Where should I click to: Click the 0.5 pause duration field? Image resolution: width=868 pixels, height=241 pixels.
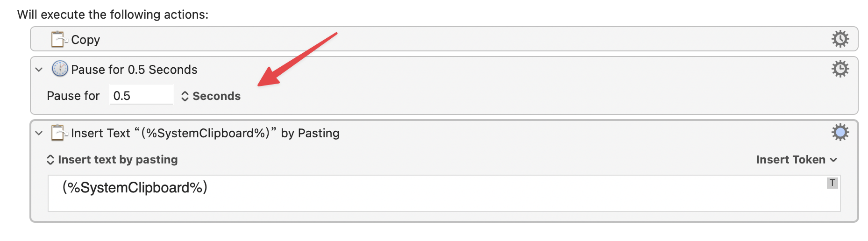coord(142,95)
